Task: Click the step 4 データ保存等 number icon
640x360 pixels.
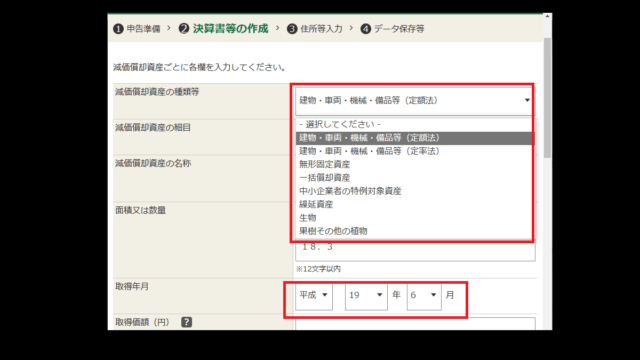Action: click(x=366, y=29)
